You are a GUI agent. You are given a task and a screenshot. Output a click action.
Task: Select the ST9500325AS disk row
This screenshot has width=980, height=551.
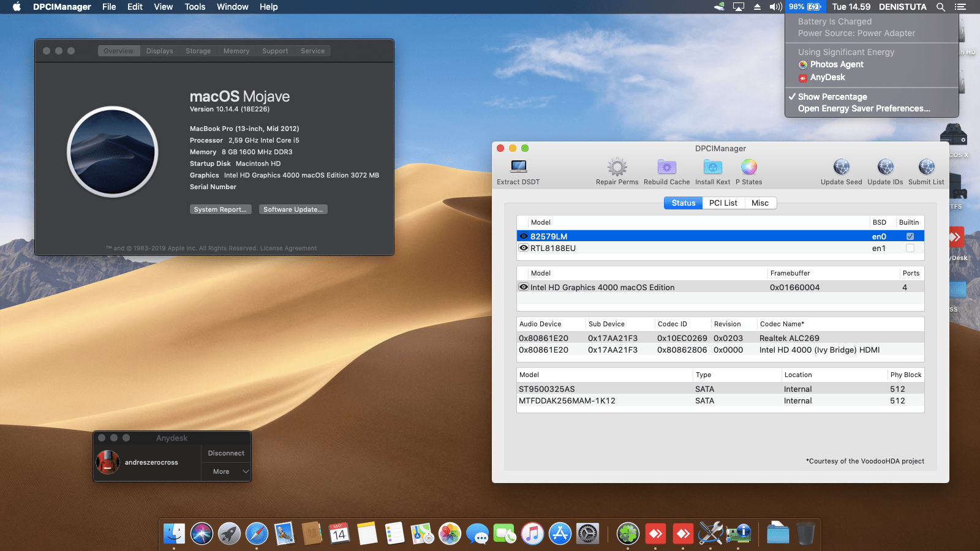720,389
